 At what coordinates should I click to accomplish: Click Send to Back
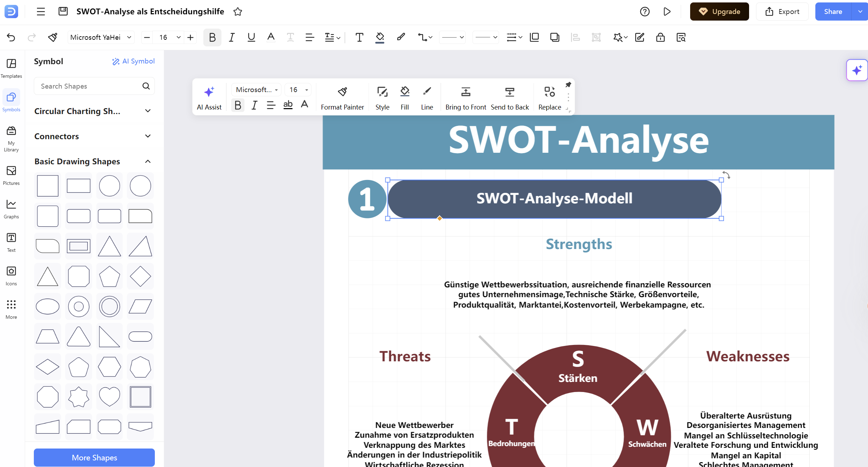510,98
